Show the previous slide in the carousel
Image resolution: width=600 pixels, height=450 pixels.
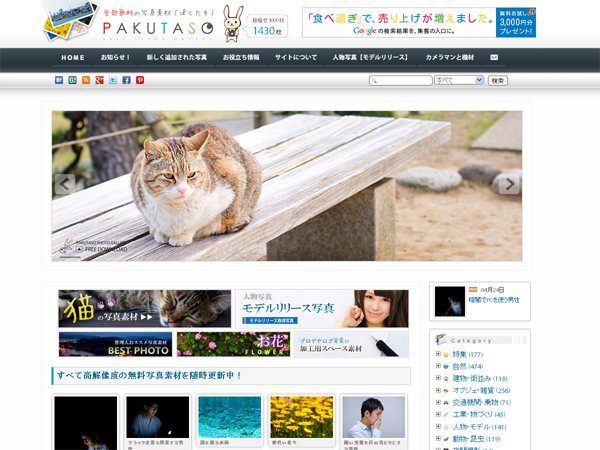coord(65,184)
